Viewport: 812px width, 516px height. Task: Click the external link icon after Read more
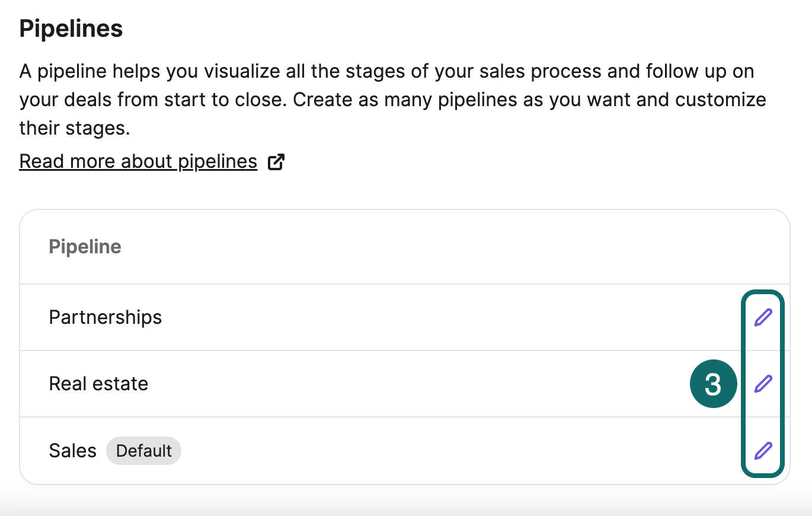275,161
